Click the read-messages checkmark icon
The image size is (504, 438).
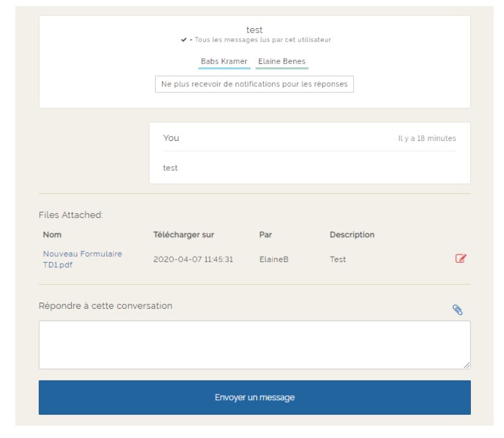tap(184, 40)
